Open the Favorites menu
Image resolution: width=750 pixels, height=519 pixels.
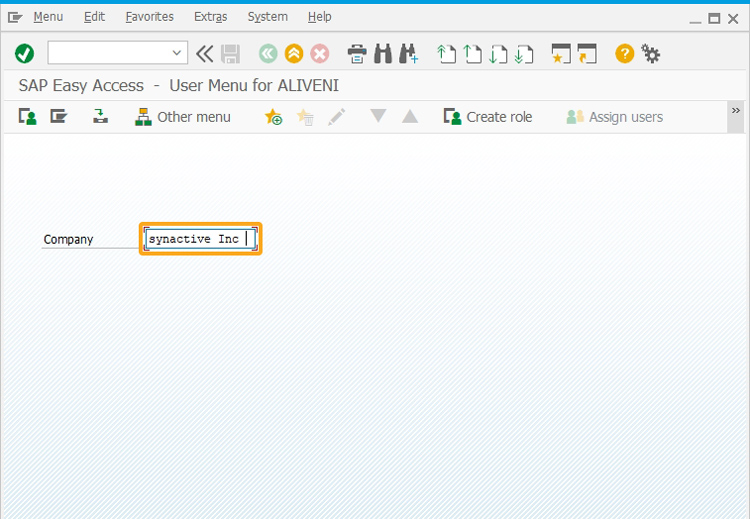[x=149, y=17]
